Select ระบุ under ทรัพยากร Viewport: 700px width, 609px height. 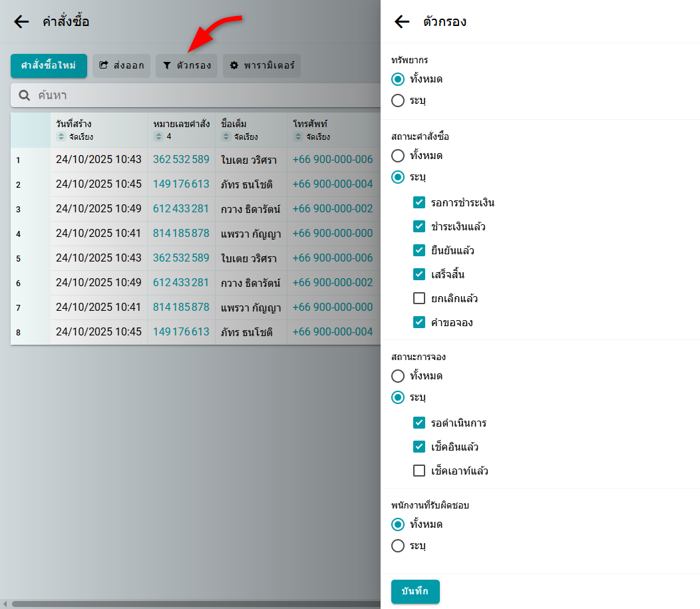coord(398,101)
